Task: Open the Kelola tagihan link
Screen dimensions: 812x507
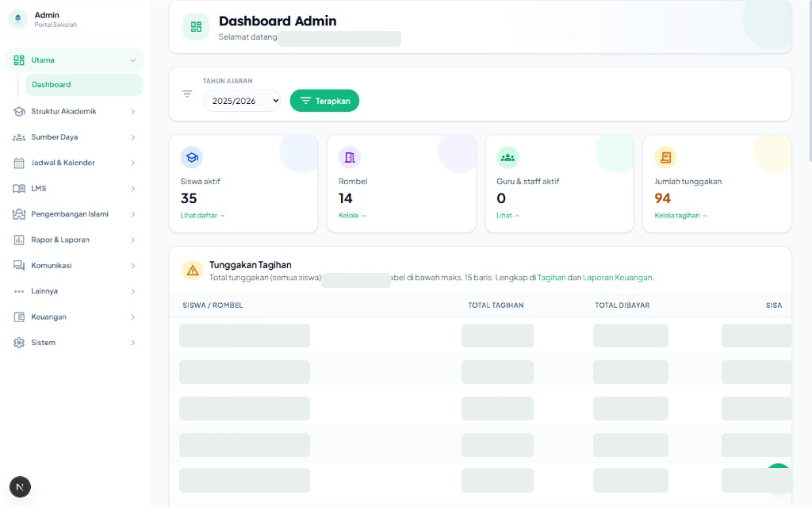Action: click(x=680, y=215)
